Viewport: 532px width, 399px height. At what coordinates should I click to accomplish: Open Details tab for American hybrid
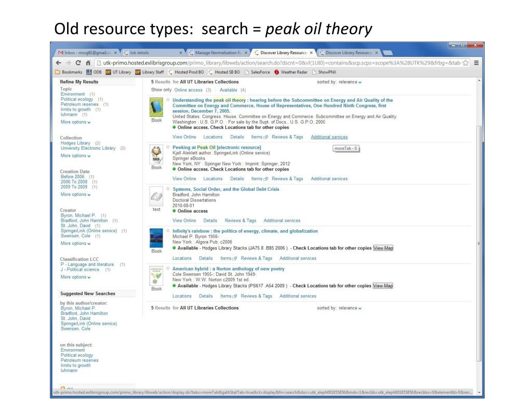click(x=206, y=296)
